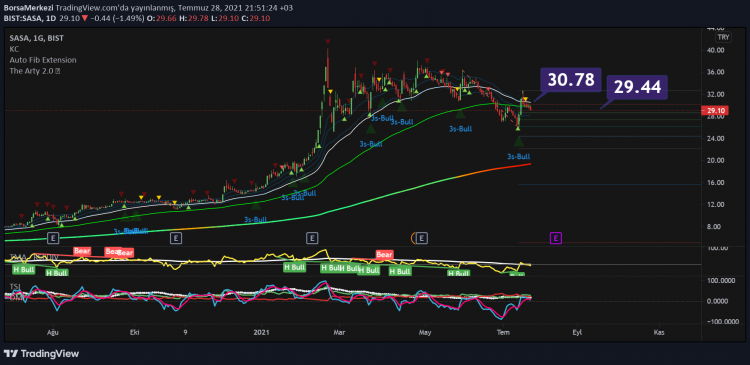
Task: Click the 30.78 price callout
Action: click(x=570, y=79)
